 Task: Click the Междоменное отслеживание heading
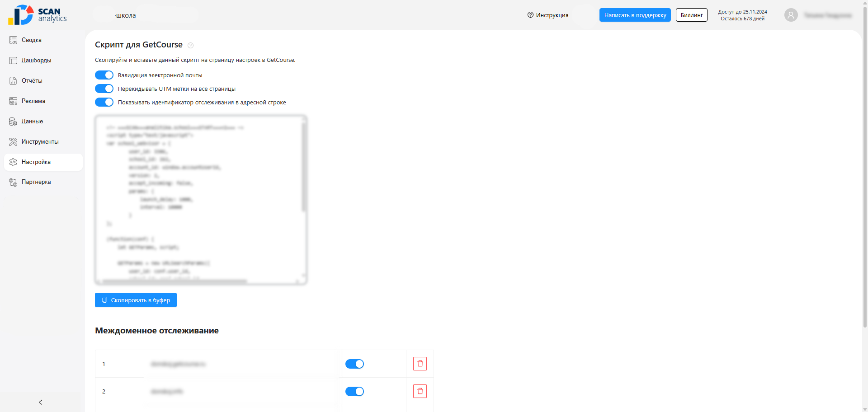point(157,331)
